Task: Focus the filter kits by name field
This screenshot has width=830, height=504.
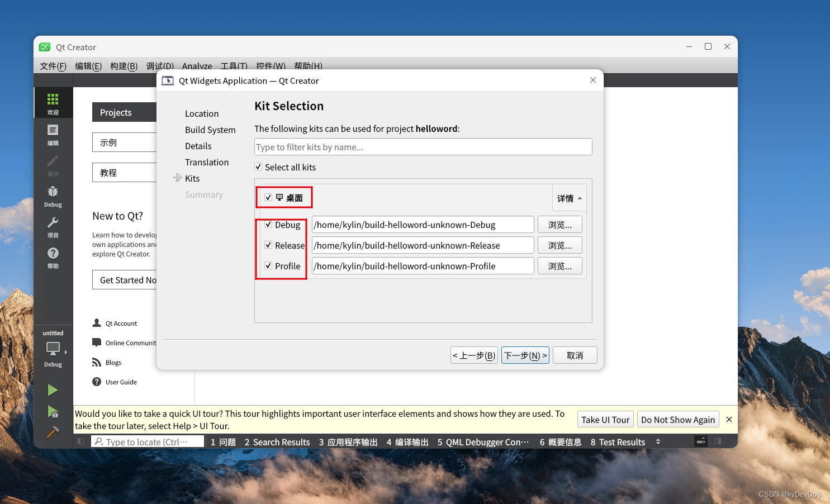Action: pyautogui.click(x=423, y=146)
